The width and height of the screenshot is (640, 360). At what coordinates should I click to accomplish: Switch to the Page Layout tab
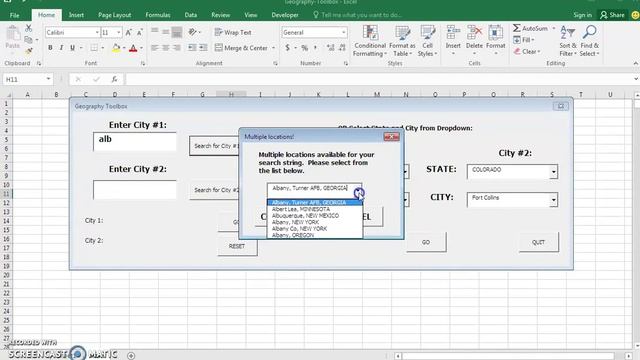coord(114,15)
